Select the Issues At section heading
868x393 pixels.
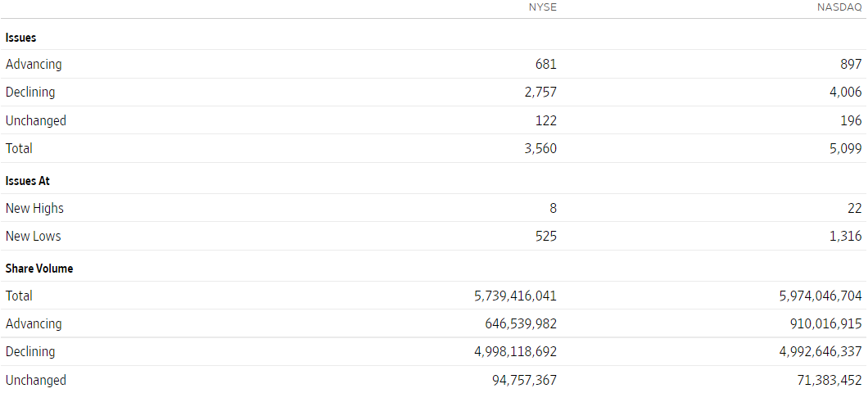coord(28,181)
